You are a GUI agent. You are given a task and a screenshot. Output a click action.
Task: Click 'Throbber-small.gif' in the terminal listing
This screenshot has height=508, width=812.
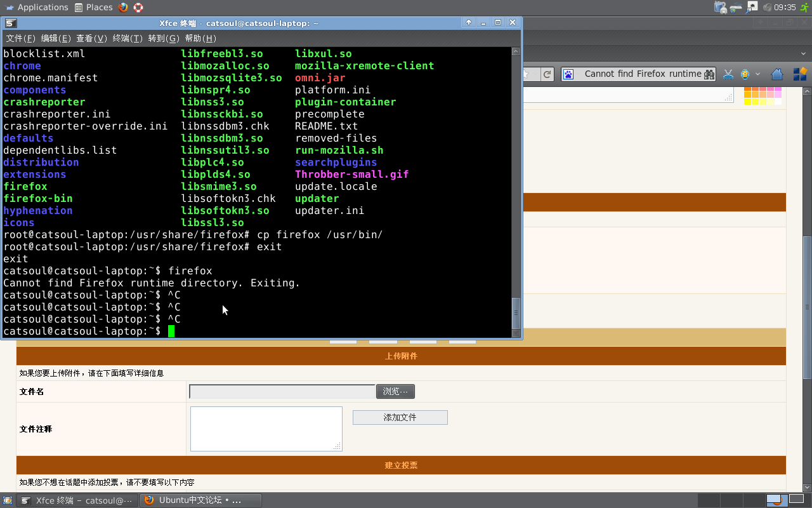click(x=352, y=175)
